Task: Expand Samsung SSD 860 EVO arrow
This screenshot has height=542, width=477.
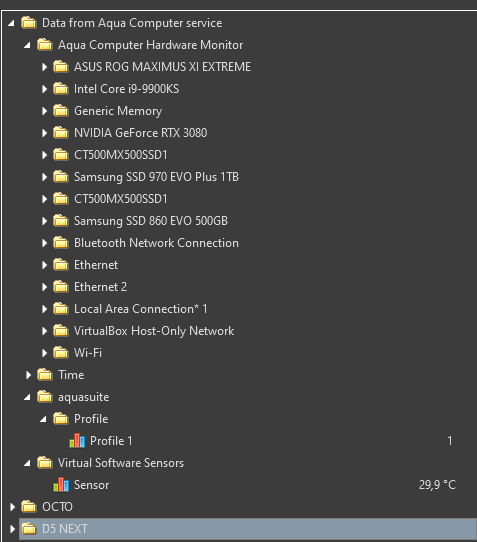Action: pyautogui.click(x=44, y=221)
